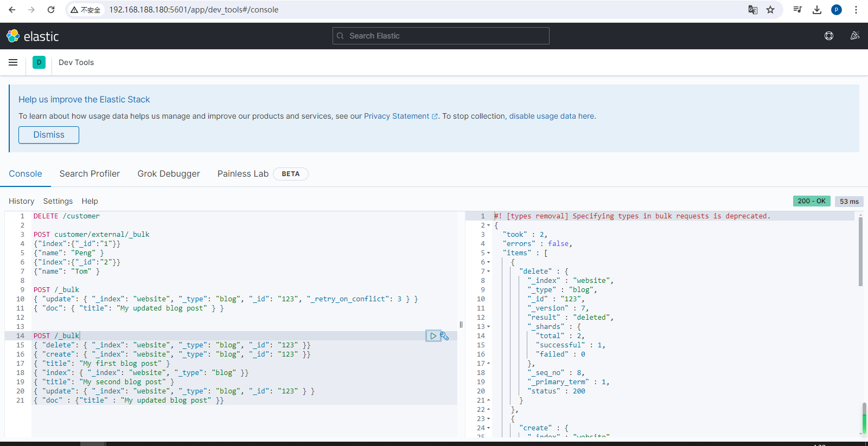Image resolution: width=868 pixels, height=446 pixels.
Task: Collapse the delete object fold on line 7
Action: click(488, 272)
